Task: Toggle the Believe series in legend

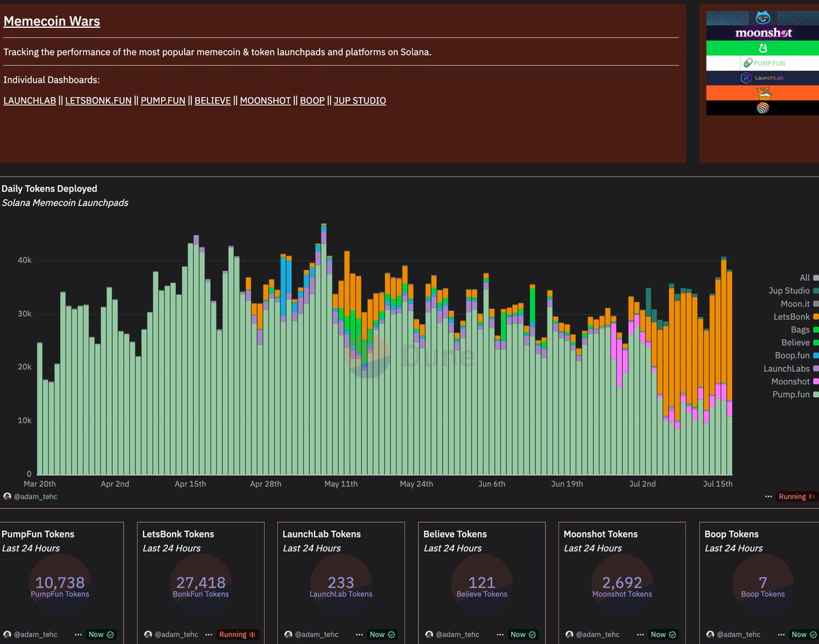Action: click(799, 342)
